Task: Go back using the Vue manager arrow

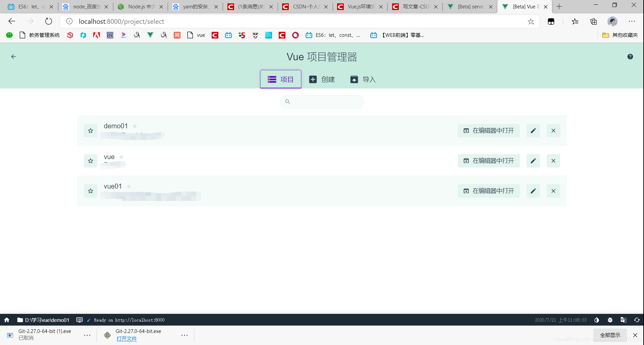Action: [x=13, y=57]
